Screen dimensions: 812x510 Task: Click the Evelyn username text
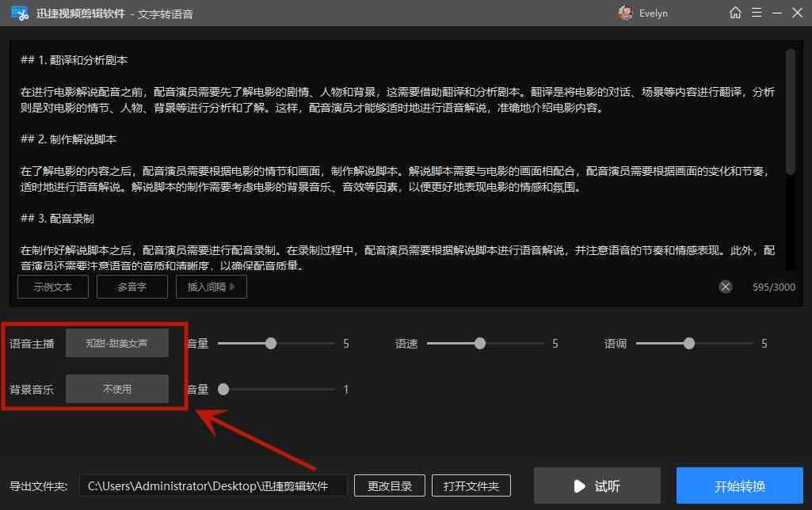coord(653,13)
